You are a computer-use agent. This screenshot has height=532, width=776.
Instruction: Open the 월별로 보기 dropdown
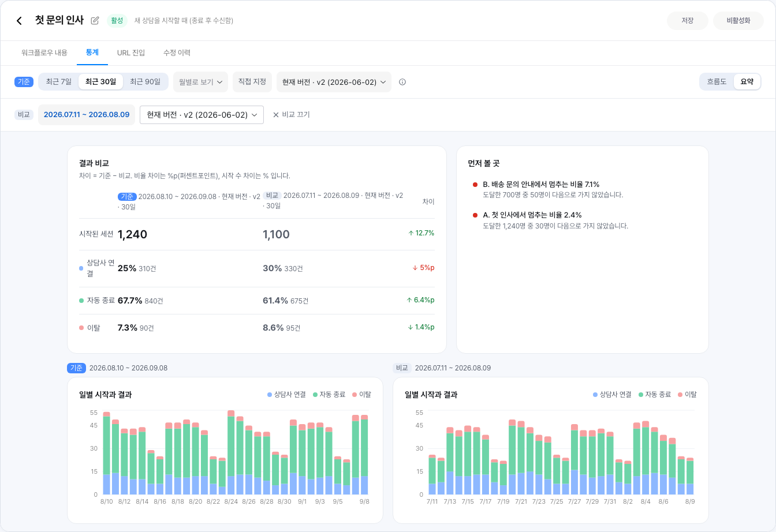(x=200, y=82)
